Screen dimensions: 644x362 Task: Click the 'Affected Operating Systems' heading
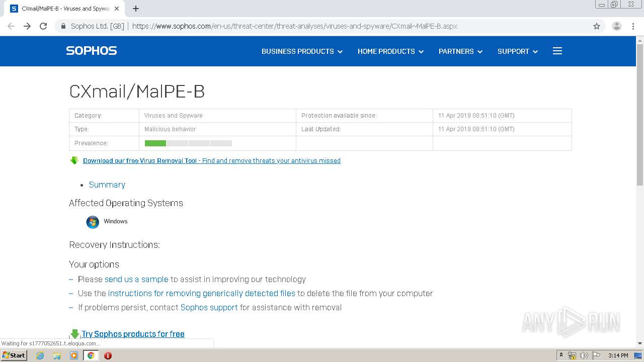pos(126,203)
